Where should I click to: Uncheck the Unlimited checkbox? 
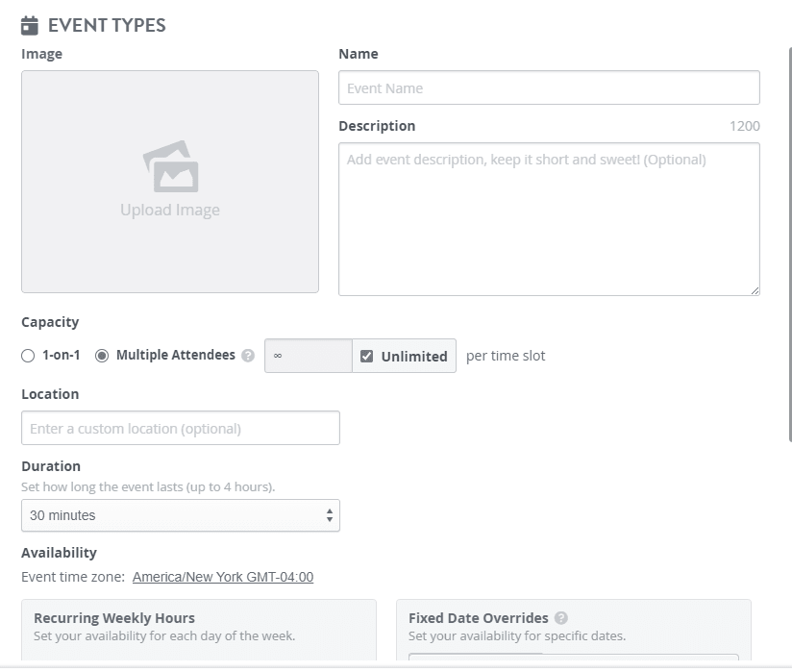[367, 356]
